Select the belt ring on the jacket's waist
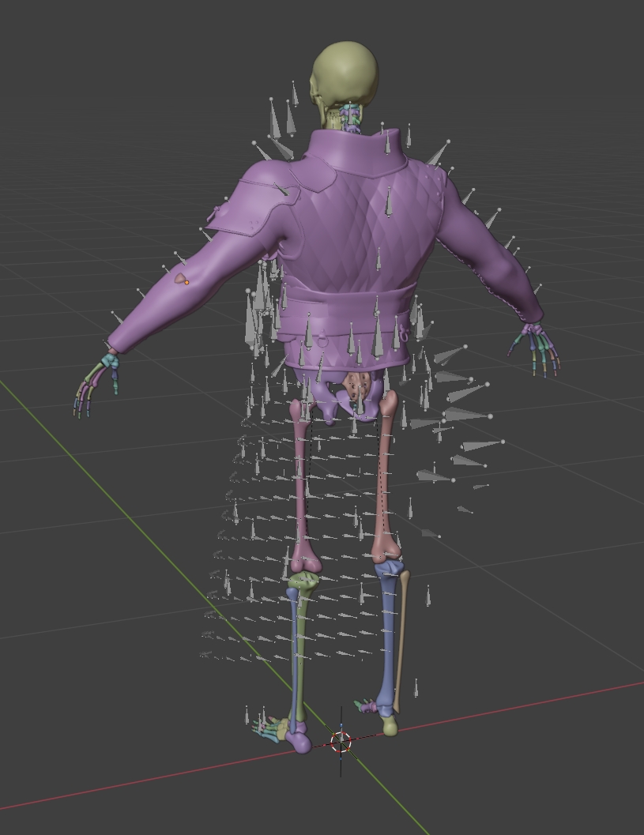644x835 pixels. (323, 338)
